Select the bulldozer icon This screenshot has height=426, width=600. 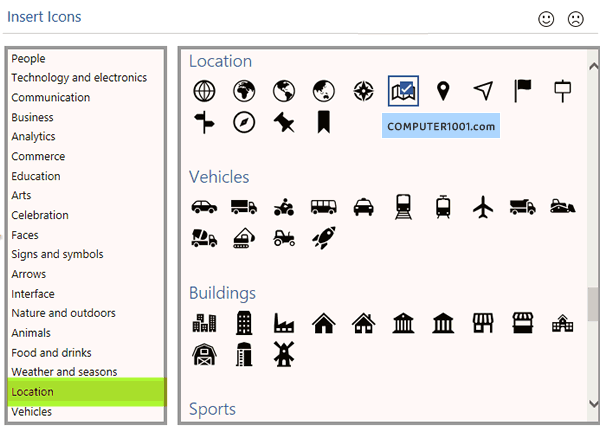[x=562, y=206]
